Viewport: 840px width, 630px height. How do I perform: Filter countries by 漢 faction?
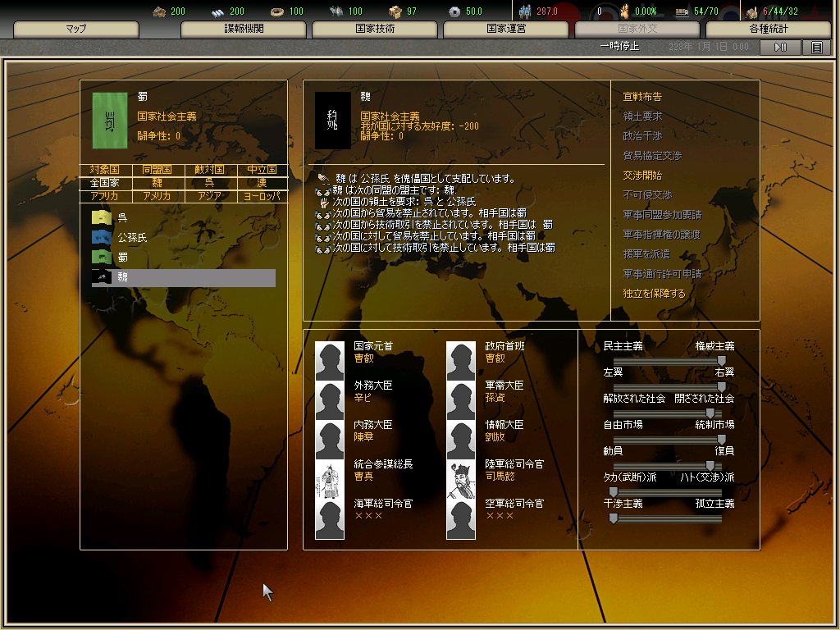click(x=262, y=183)
